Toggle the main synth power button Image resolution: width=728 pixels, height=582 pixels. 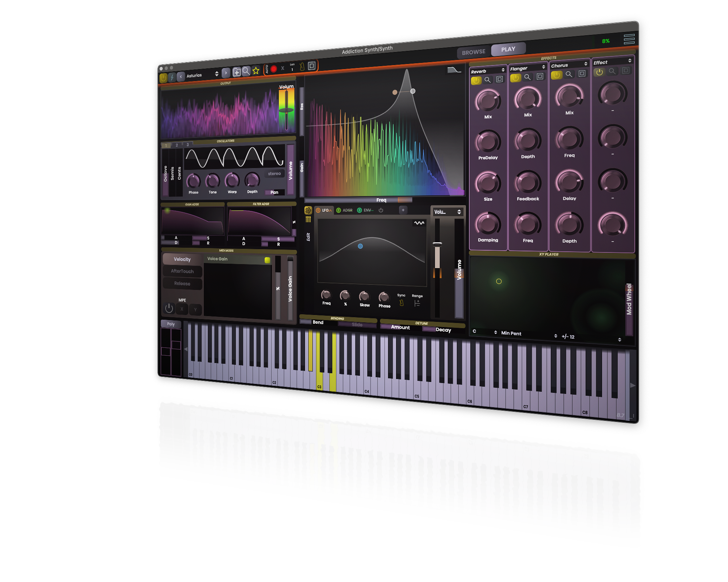click(163, 78)
